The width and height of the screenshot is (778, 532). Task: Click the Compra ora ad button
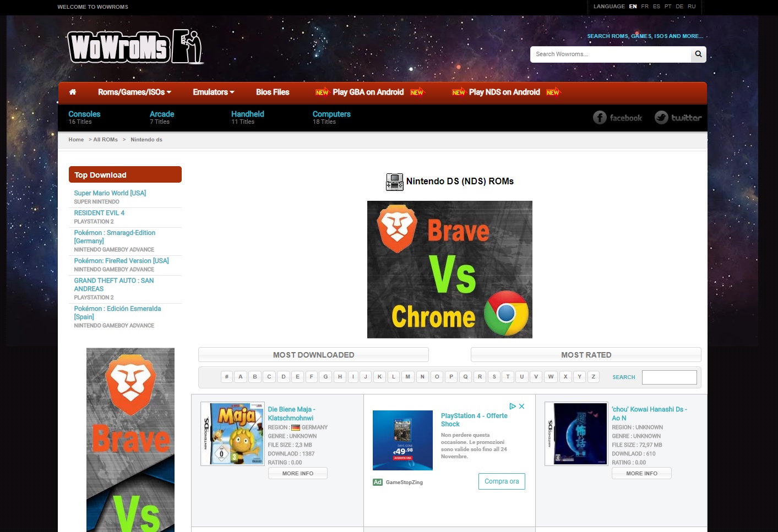coord(502,481)
